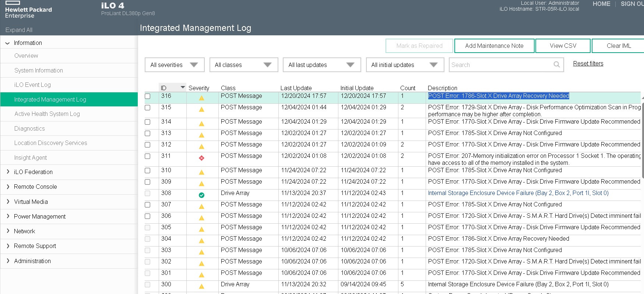The image size is (644, 294).
Task: Expand the Remote Console section
Action: [x=8, y=187]
